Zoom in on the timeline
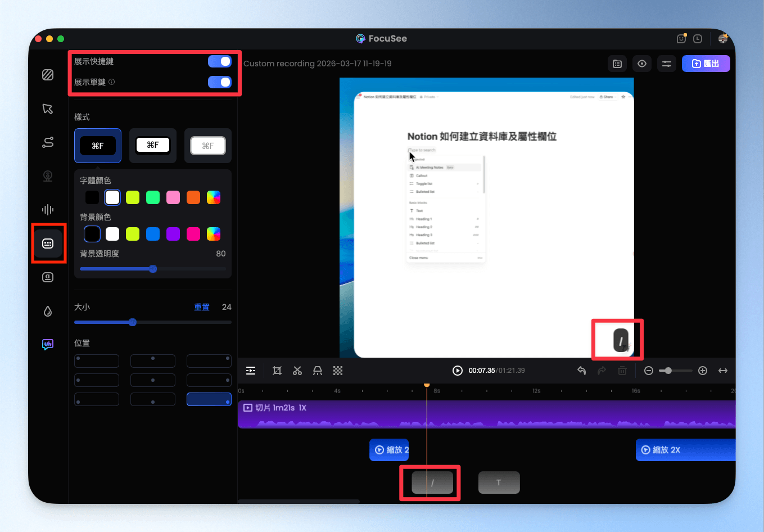The width and height of the screenshot is (764, 532). [x=703, y=371]
